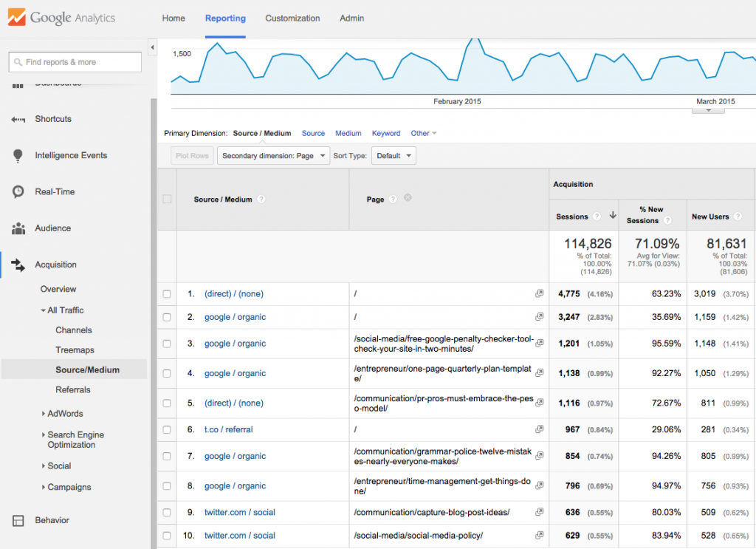Click the Intelligence Events lightbulb icon
Viewport: 756px width, 549px height.
[18, 155]
